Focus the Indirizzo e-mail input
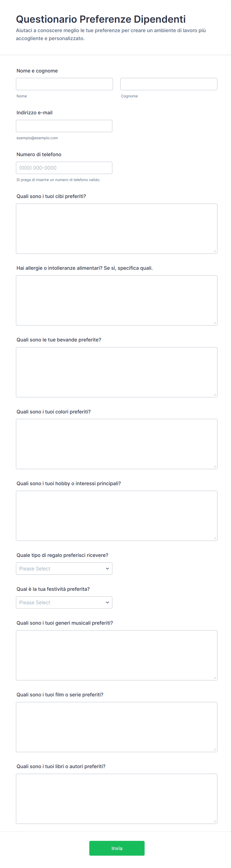Viewport: 231px width, 868px height. (64, 126)
